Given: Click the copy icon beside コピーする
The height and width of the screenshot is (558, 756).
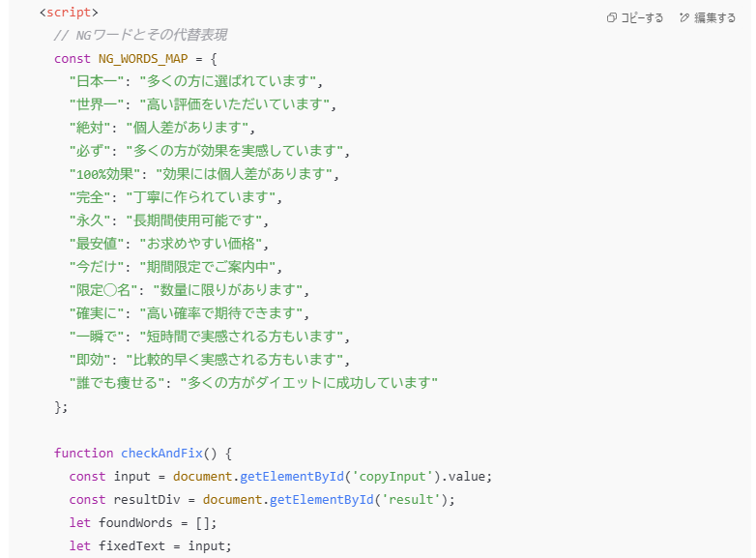Looking at the screenshot, I should tap(611, 17).
